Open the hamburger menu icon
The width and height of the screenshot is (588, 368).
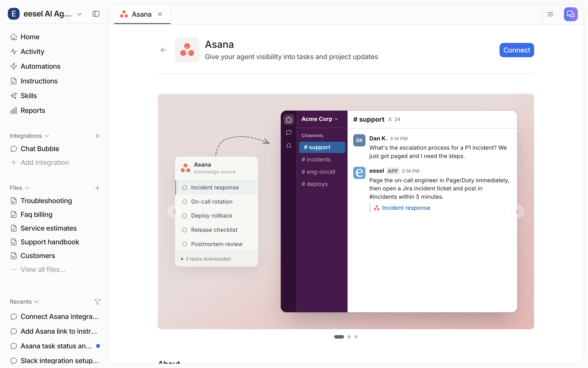click(550, 14)
